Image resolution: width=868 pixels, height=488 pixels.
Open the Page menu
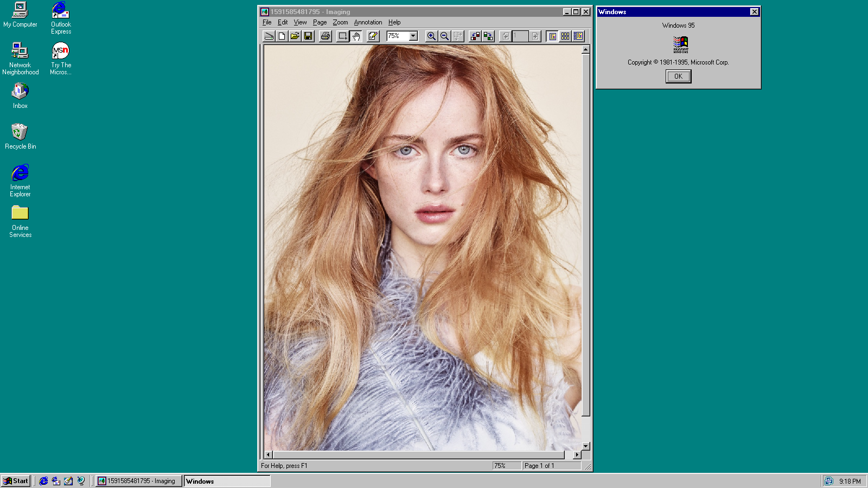[x=320, y=22]
